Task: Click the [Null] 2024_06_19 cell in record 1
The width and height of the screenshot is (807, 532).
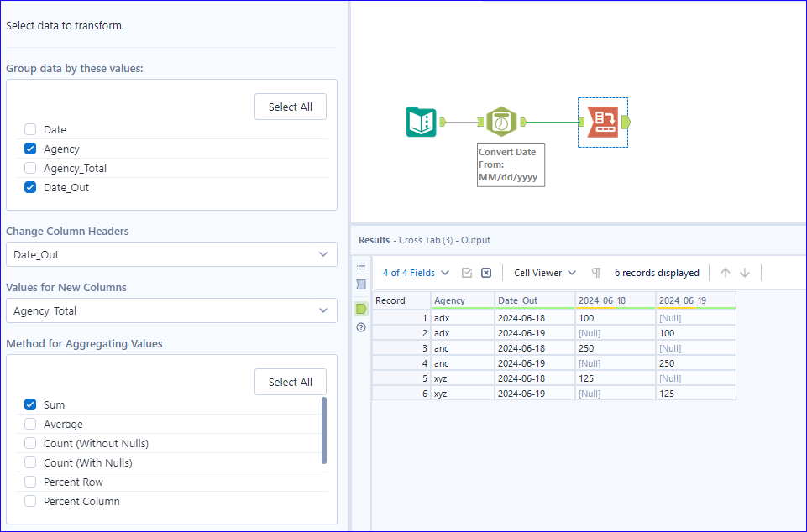Action: coord(696,318)
